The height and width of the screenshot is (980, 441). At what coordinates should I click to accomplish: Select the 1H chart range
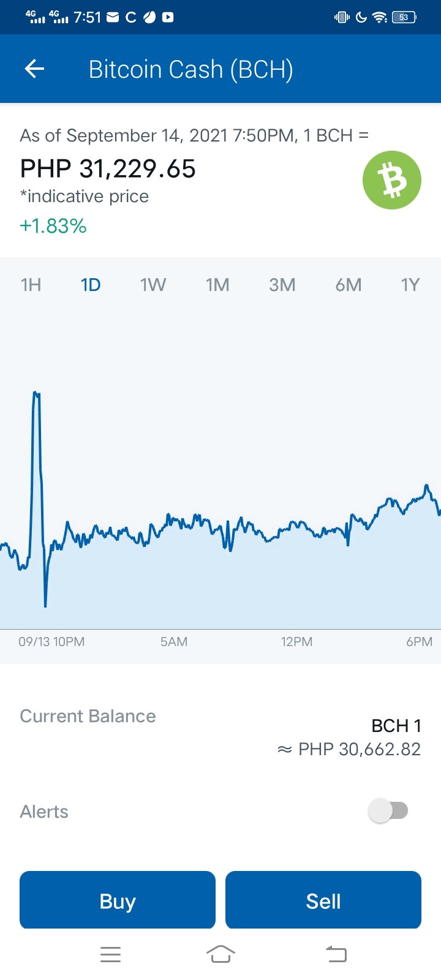[x=31, y=285]
